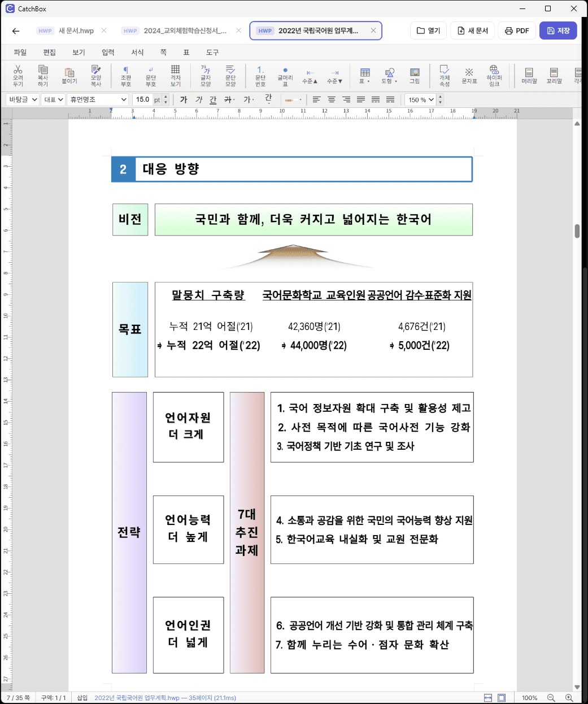This screenshot has height=704, width=588.
Task: Open the 도구 menu
Action: tap(212, 52)
